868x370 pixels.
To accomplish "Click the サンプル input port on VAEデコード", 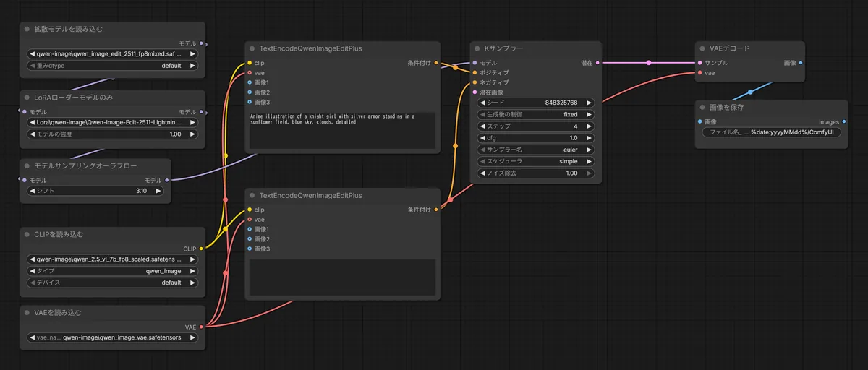I will click(x=700, y=63).
